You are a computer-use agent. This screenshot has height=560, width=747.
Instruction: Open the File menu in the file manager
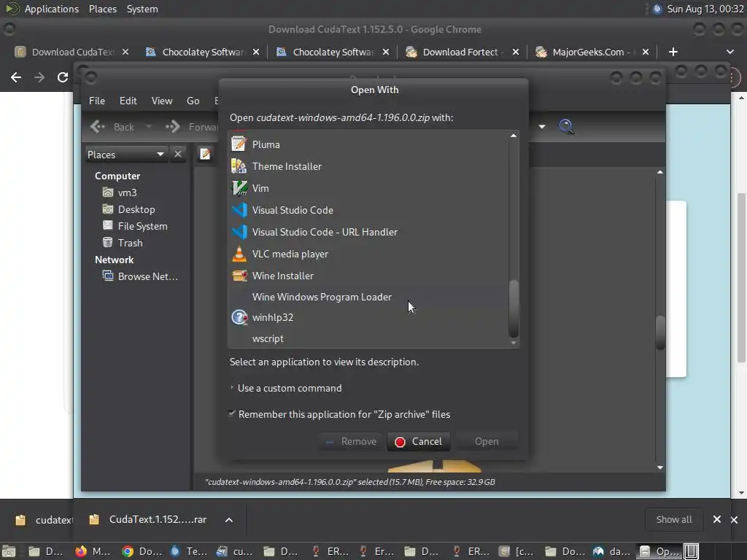(x=97, y=101)
